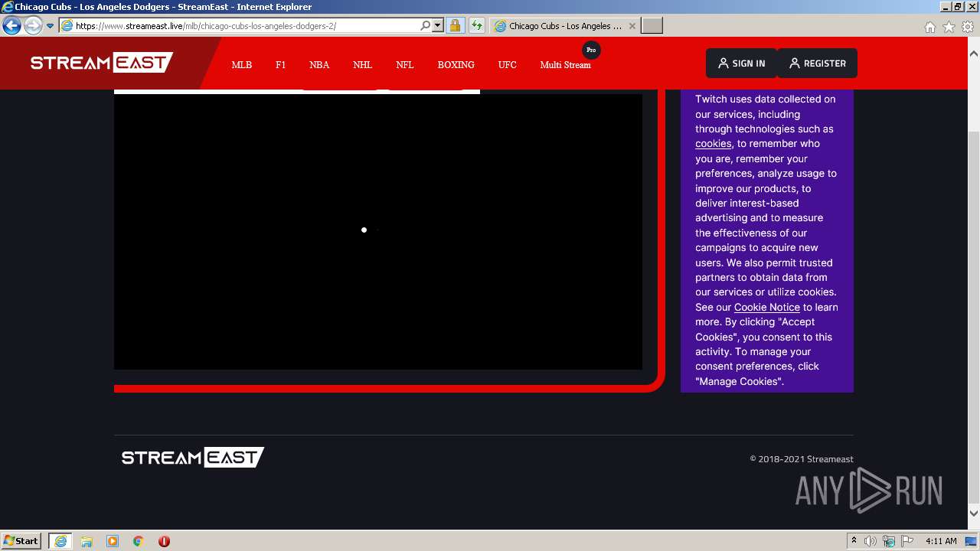Click the REGISTER button
This screenshot has width=980, height=551.
(818, 64)
